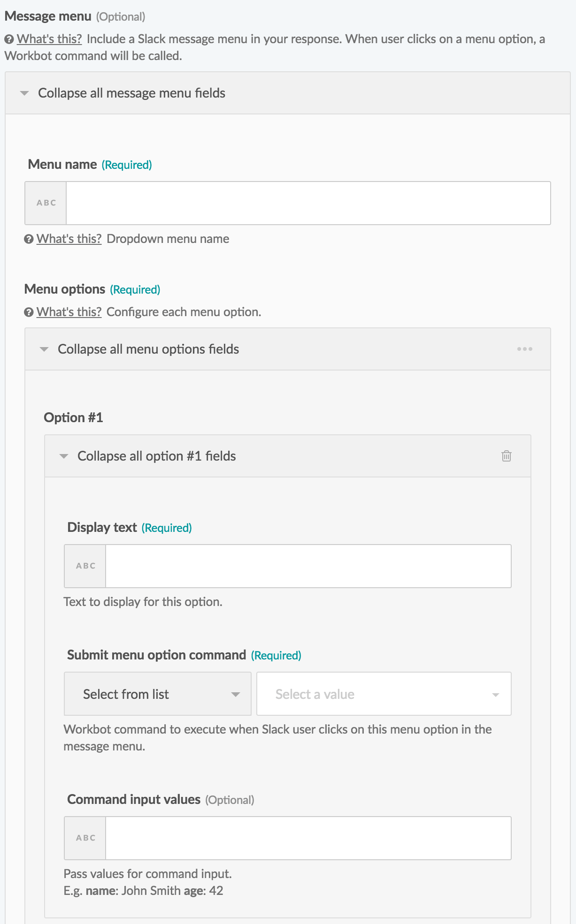Collapse all menu options fields
The width and height of the screenshot is (576, 924).
(148, 349)
